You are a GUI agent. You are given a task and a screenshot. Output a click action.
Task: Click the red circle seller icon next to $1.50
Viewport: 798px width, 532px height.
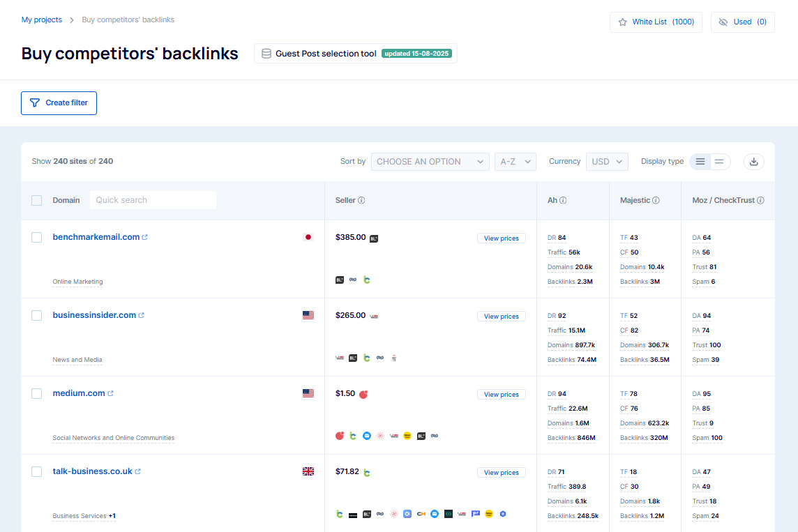[363, 394]
